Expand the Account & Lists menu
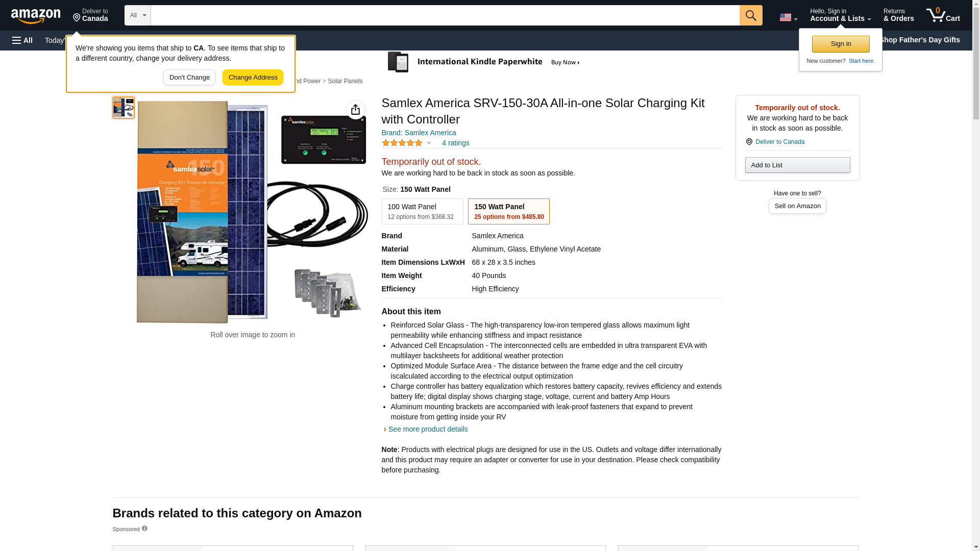 pyautogui.click(x=840, y=15)
